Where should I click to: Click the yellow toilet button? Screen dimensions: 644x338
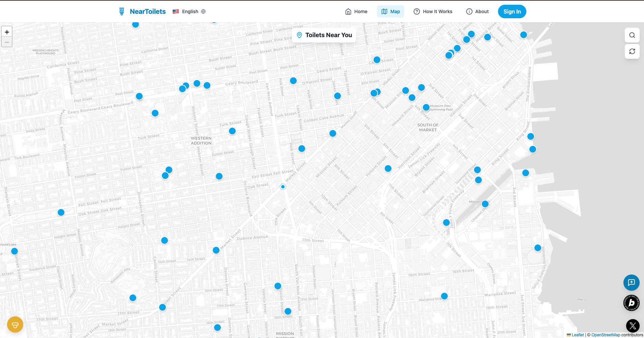(x=15, y=325)
